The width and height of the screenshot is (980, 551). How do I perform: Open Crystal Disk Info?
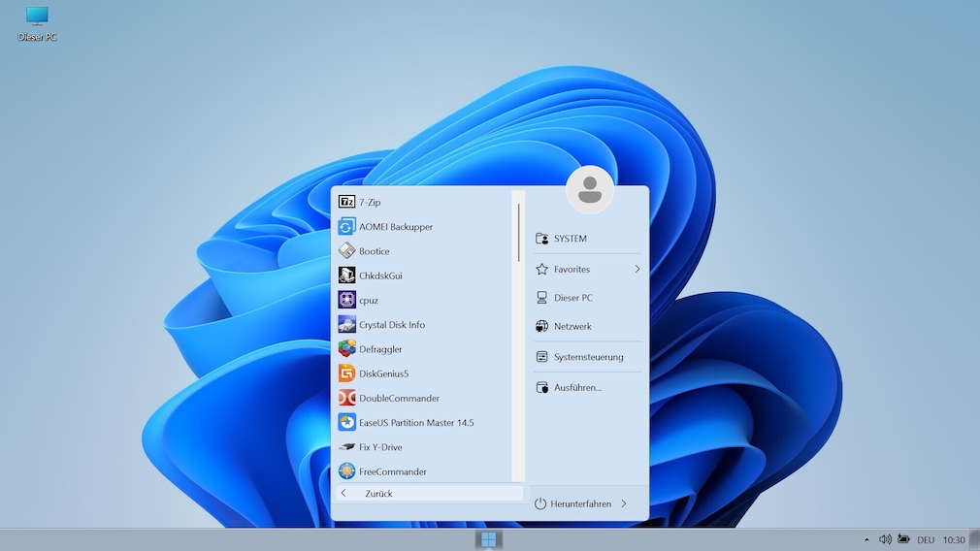coord(347,325)
